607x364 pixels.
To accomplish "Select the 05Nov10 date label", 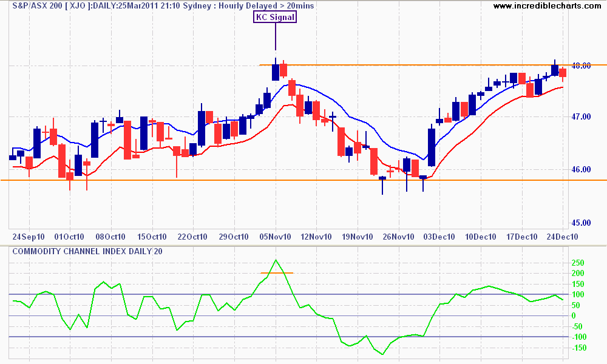I will coord(276,237).
